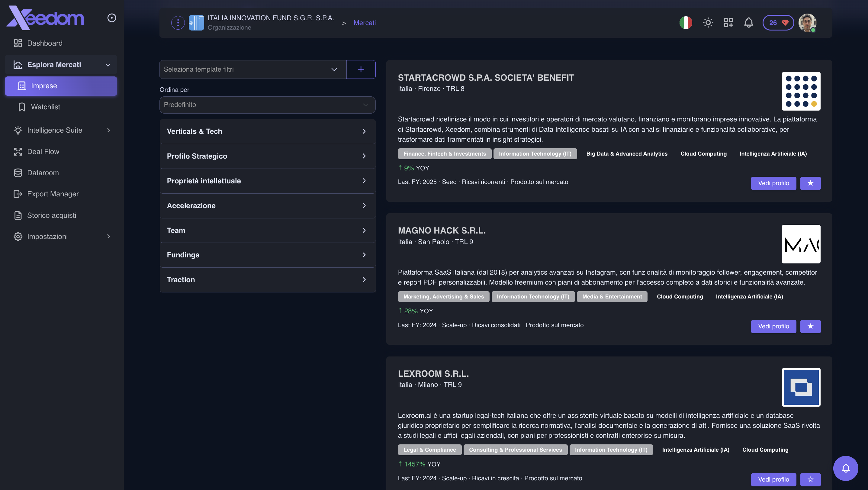Click the 9% YOY growth value

(x=413, y=168)
